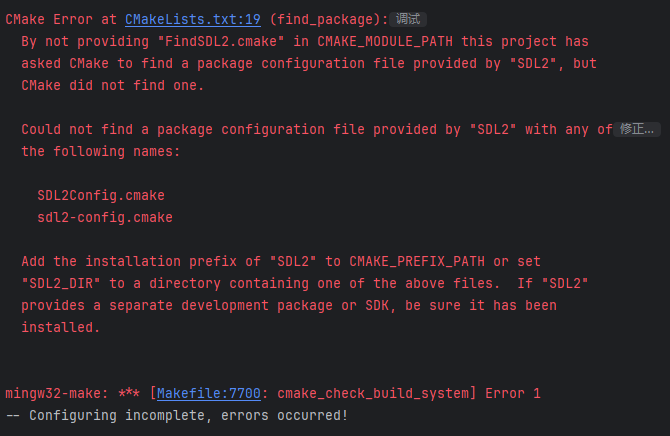The image size is (670, 436).
Task: Click the sdl2-config.cmake file name
Action: (105, 218)
